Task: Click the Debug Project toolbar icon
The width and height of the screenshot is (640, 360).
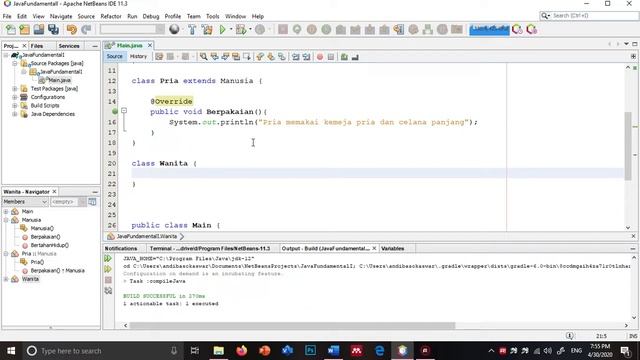Action: tap(241, 29)
